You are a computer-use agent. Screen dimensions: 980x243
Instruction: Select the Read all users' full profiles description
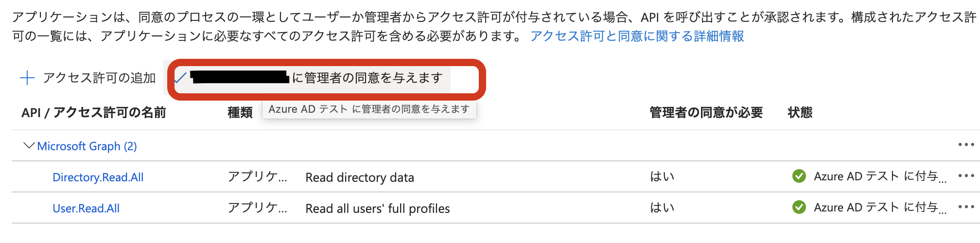tap(377, 208)
